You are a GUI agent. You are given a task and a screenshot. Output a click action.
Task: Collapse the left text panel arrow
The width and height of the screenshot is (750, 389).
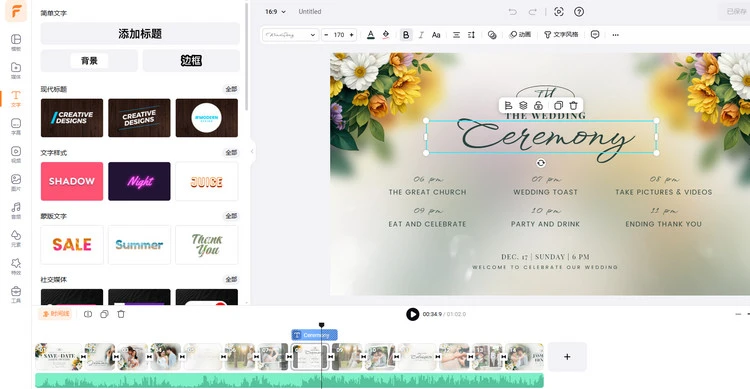pyautogui.click(x=252, y=152)
